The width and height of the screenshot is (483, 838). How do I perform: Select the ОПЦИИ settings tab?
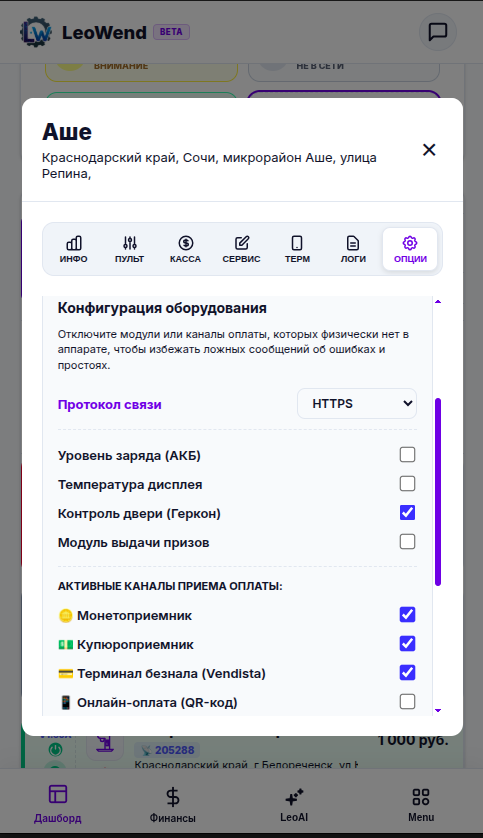[x=410, y=249]
